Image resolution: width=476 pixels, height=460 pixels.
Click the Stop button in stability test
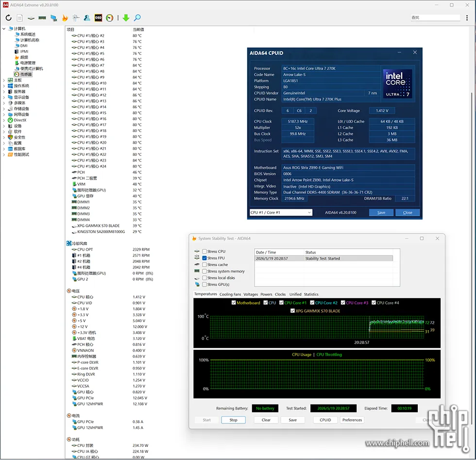(233, 420)
